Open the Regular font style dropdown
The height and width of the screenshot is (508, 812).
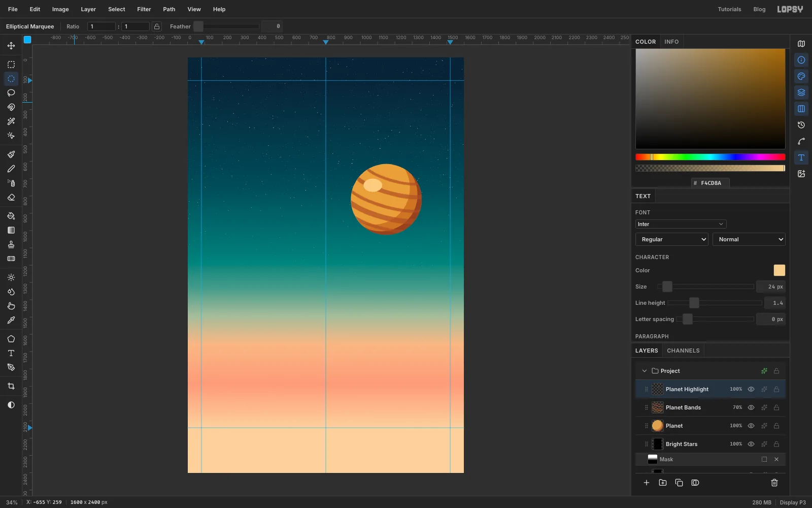pos(672,239)
